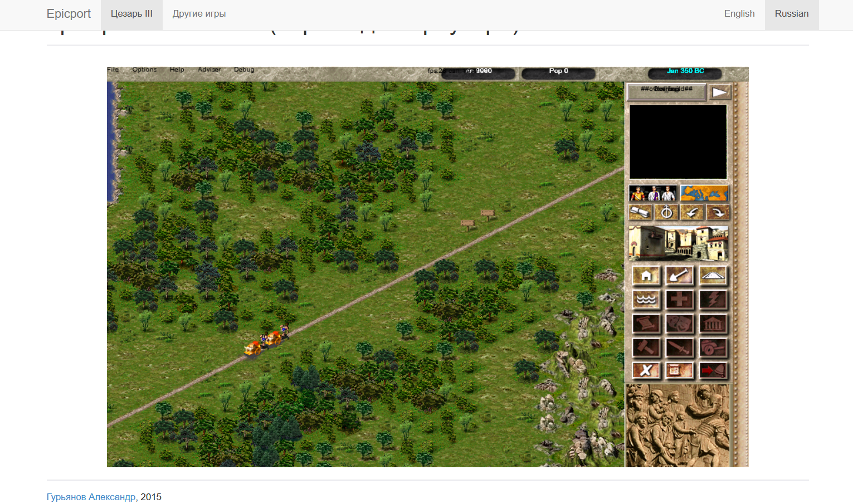Open the industry cart icon
Screen dimensions: 853x504
point(713,348)
